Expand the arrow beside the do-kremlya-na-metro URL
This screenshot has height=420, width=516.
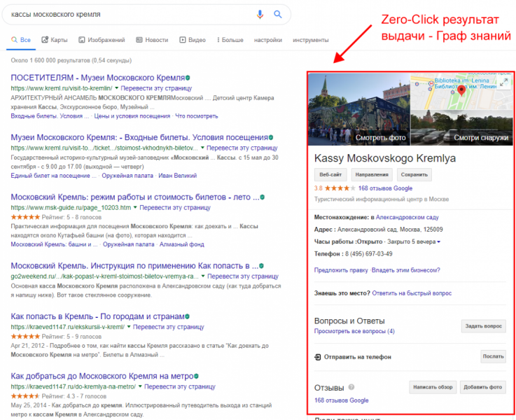tap(140, 386)
